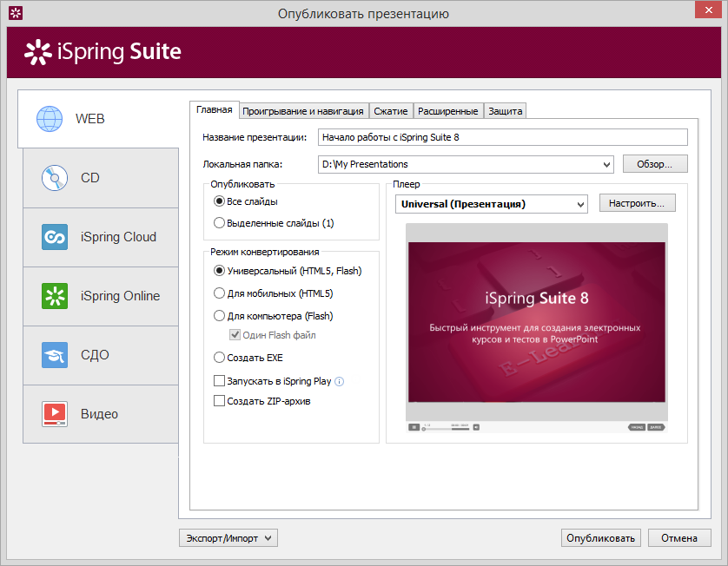Click the preview player progress slider

click(x=446, y=429)
